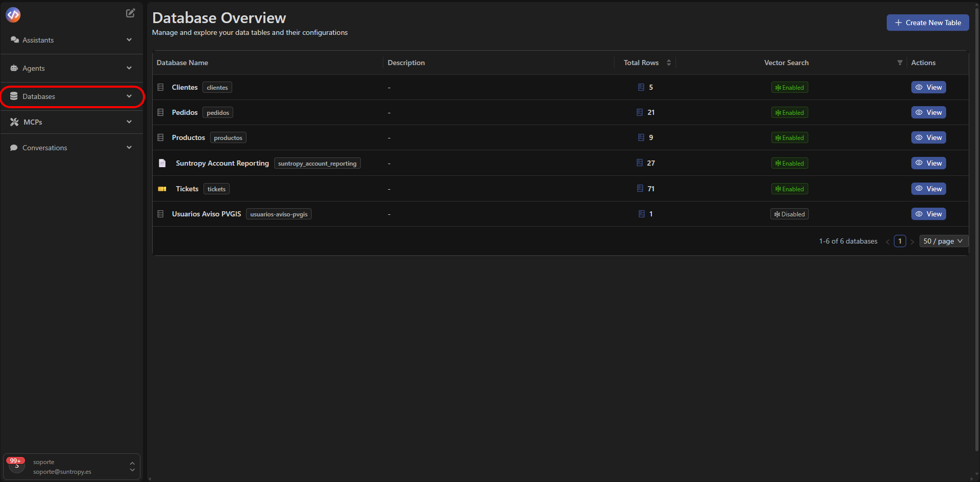
Task: Click the rows icon next to count 71
Action: tap(640, 189)
